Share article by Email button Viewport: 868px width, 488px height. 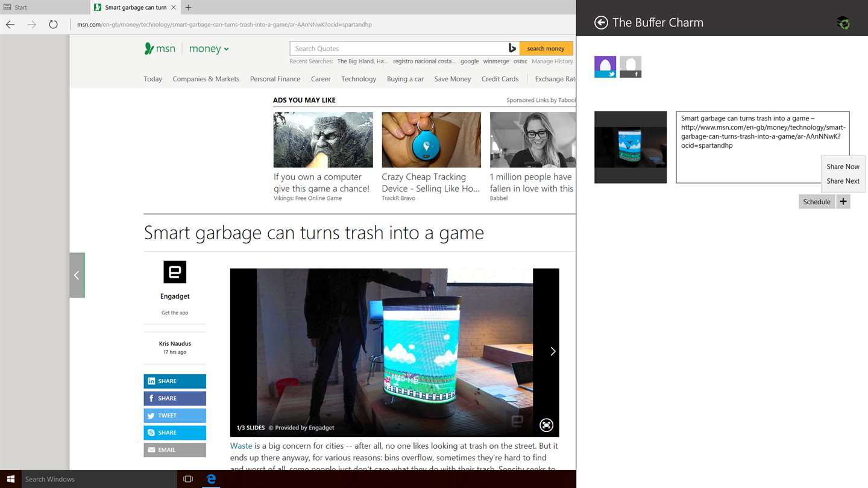(x=175, y=450)
